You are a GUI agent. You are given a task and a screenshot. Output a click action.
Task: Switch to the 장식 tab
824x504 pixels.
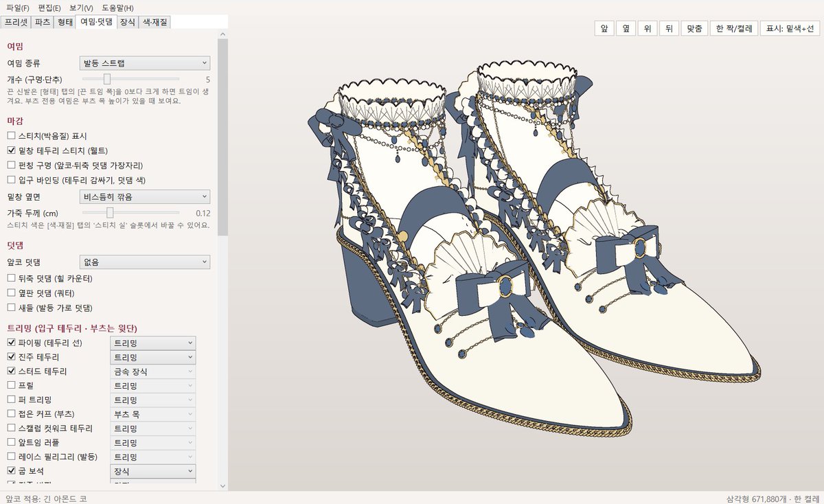[127, 22]
